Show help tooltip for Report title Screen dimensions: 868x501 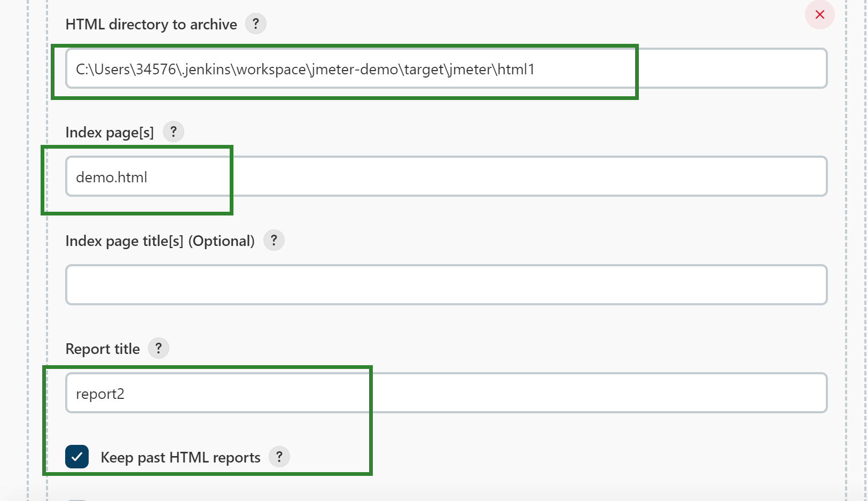(159, 349)
